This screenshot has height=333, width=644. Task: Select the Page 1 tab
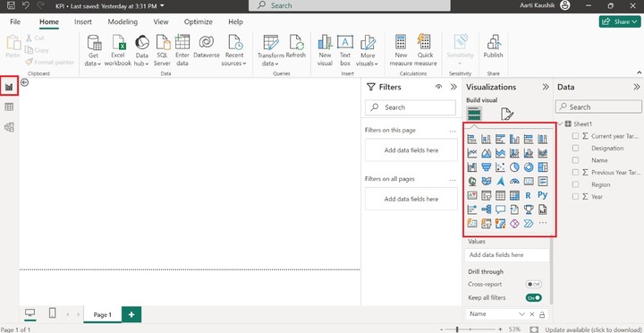tap(102, 314)
